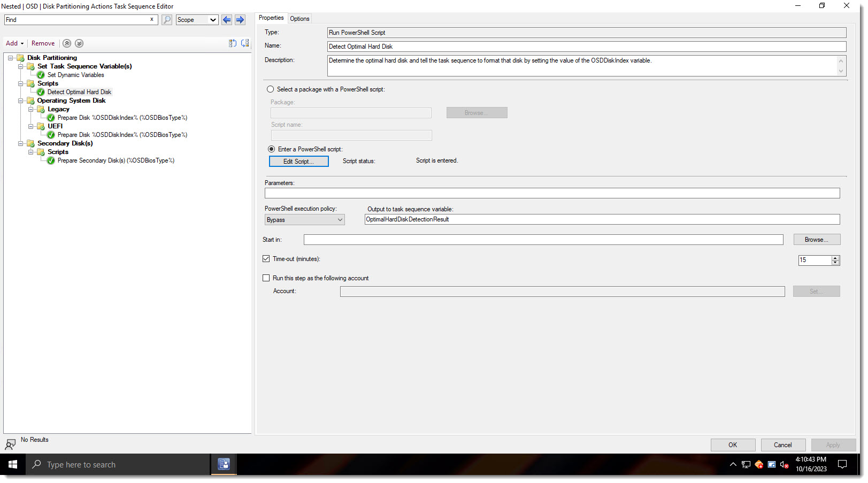The height and width of the screenshot is (483, 868).
Task: Click the Cancel button
Action: pyautogui.click(x=783, y=445)
